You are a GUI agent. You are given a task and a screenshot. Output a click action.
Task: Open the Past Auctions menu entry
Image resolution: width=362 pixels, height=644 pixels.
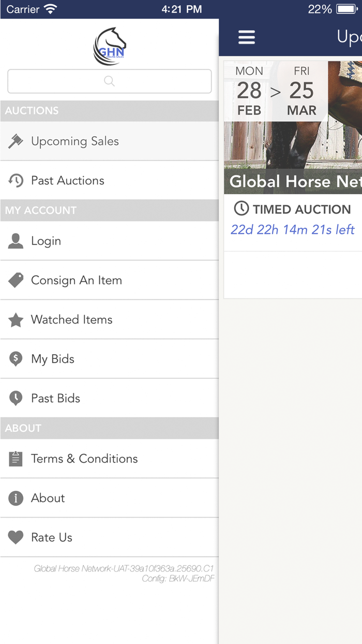click(x=67, y=180)
